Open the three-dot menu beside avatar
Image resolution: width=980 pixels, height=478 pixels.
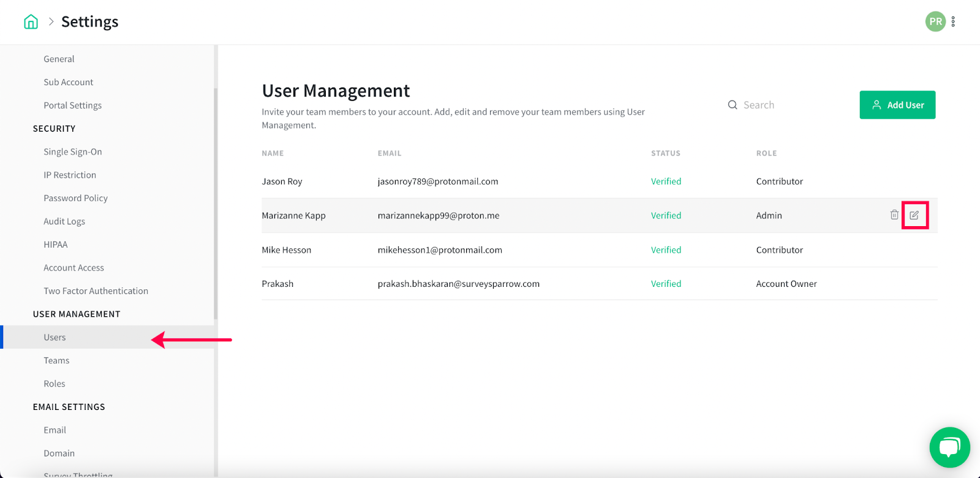click(953, 21)
